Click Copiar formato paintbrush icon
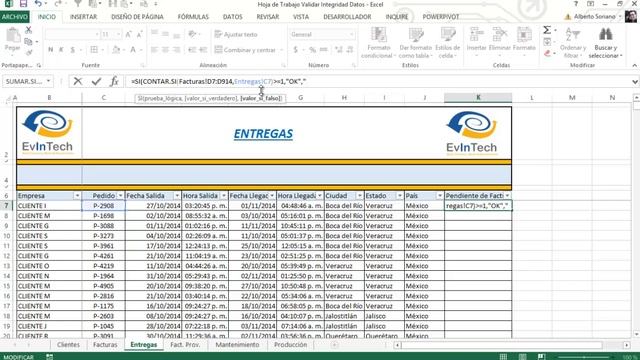The width and height of the screenshot is (640, 360). click(x=29, y=53)
